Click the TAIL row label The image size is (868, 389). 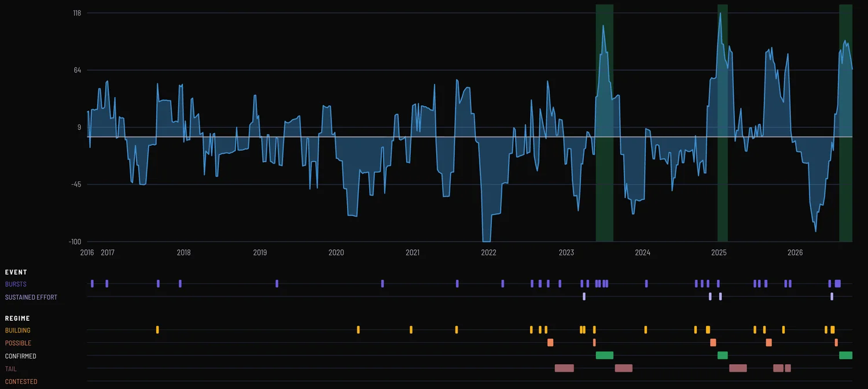(11, 369)
